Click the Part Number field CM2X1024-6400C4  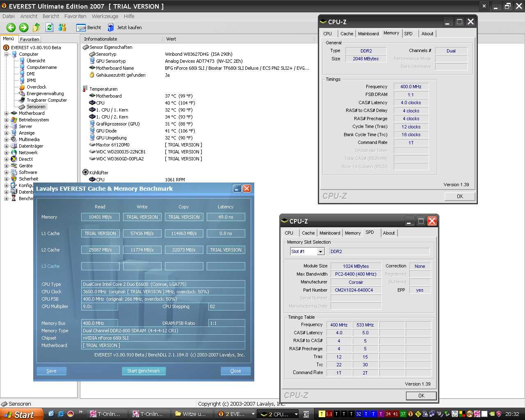[x=356, y=290]
